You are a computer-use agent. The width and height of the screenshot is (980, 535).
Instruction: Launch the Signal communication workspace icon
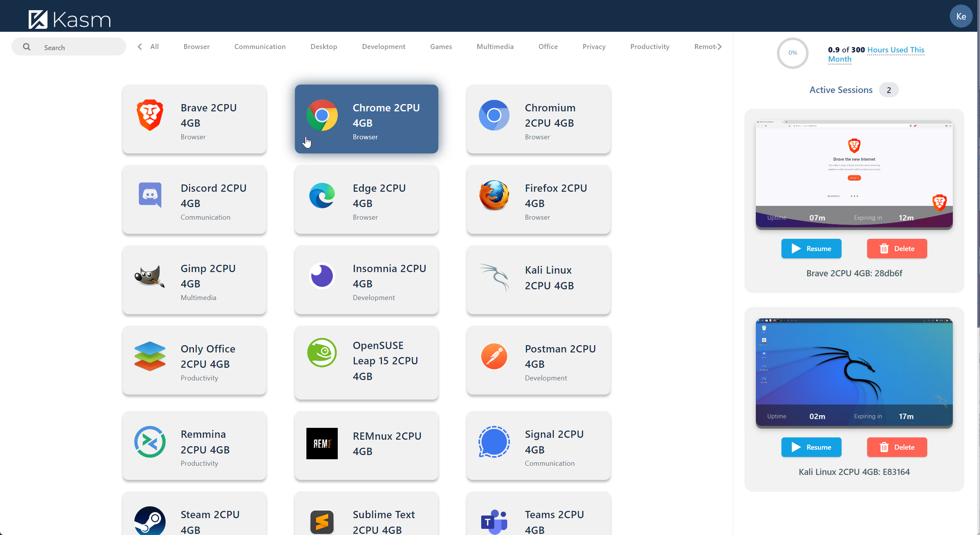(494, 442)
